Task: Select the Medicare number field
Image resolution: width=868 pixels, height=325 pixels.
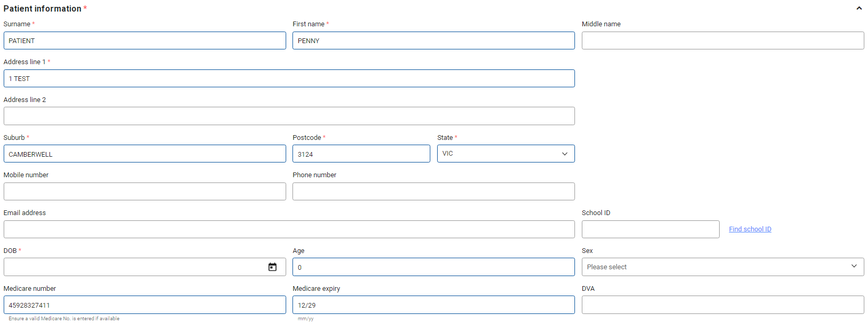Action: (x=145, y=305)
